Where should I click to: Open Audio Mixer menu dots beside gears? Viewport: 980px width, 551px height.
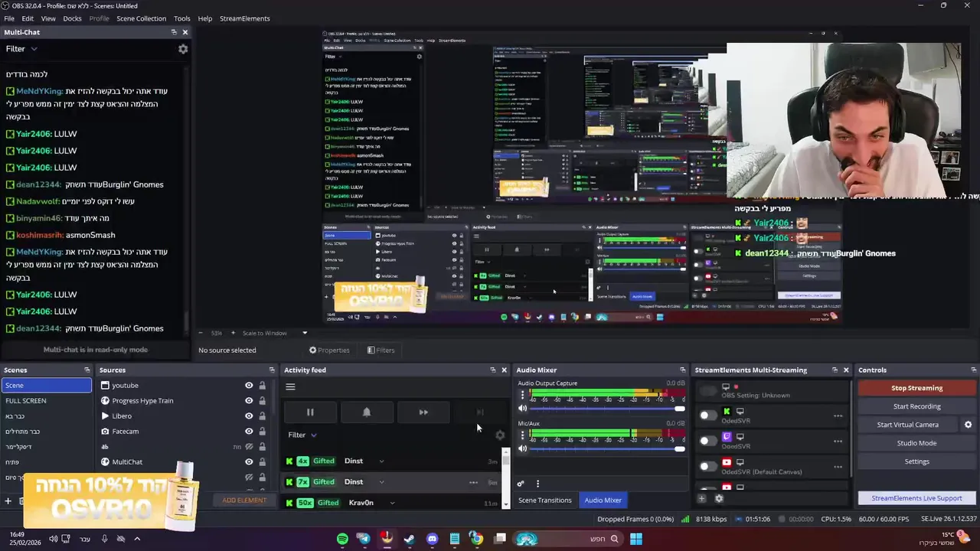537,484
